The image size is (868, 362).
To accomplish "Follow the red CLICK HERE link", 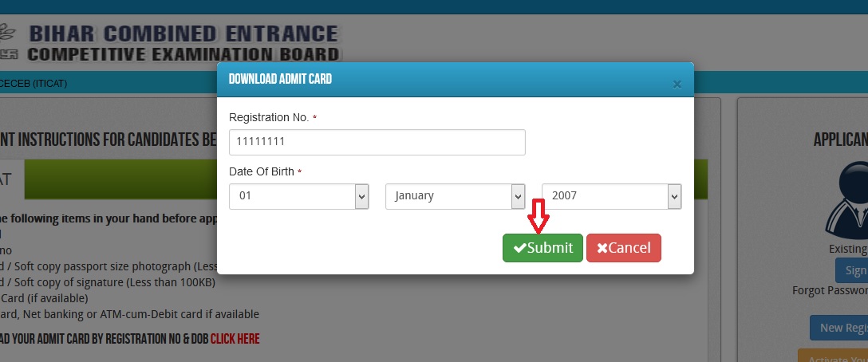I will tap(235, 339).
